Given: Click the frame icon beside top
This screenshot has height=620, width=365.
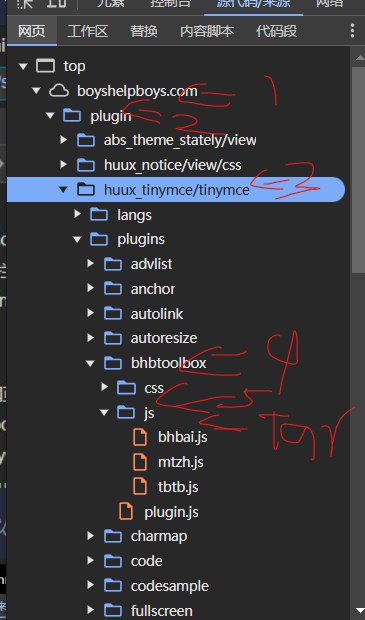Looking at the screenshot, I should point(45,66).
